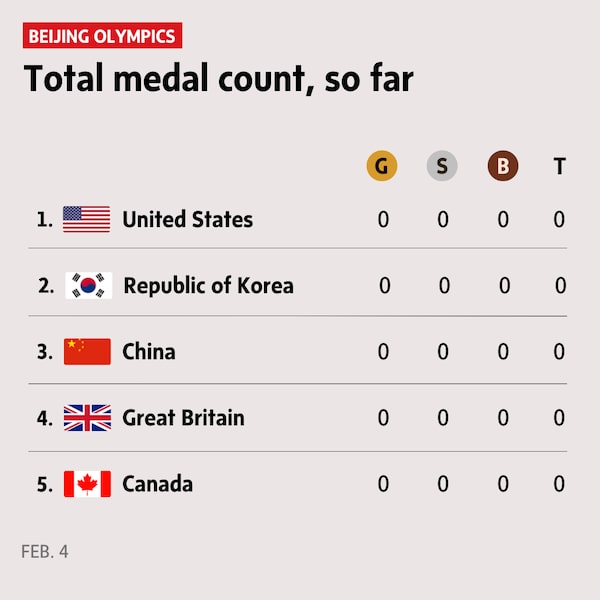Select the Republic of Korea name
Image resolution: width=600 pixels, height=600 pixels.
208,285
